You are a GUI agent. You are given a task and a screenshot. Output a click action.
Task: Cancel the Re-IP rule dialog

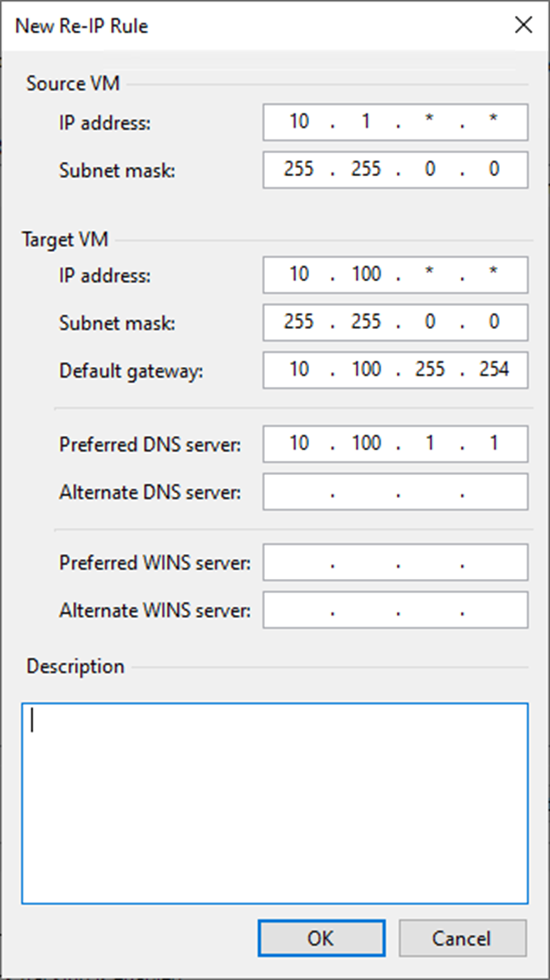(x=462, y=938)
